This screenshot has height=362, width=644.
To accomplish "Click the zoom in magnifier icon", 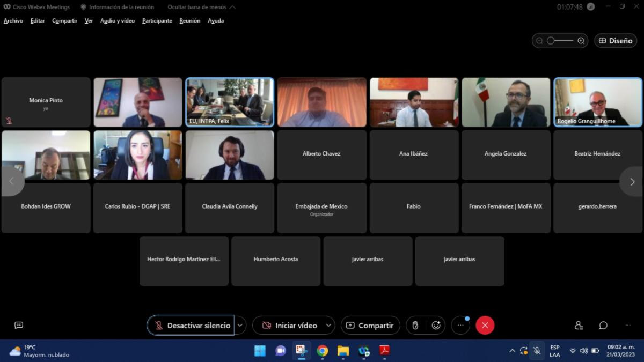I will tap(581, 41).
